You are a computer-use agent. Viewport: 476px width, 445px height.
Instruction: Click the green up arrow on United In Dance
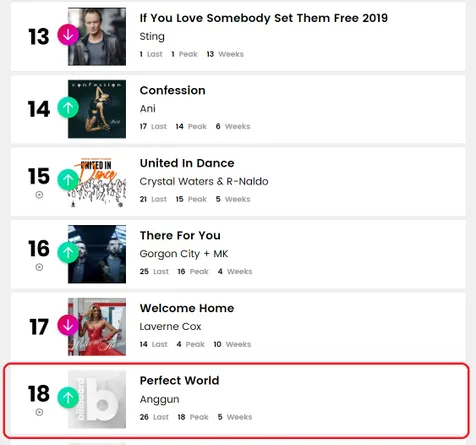[x=68, y=180]
